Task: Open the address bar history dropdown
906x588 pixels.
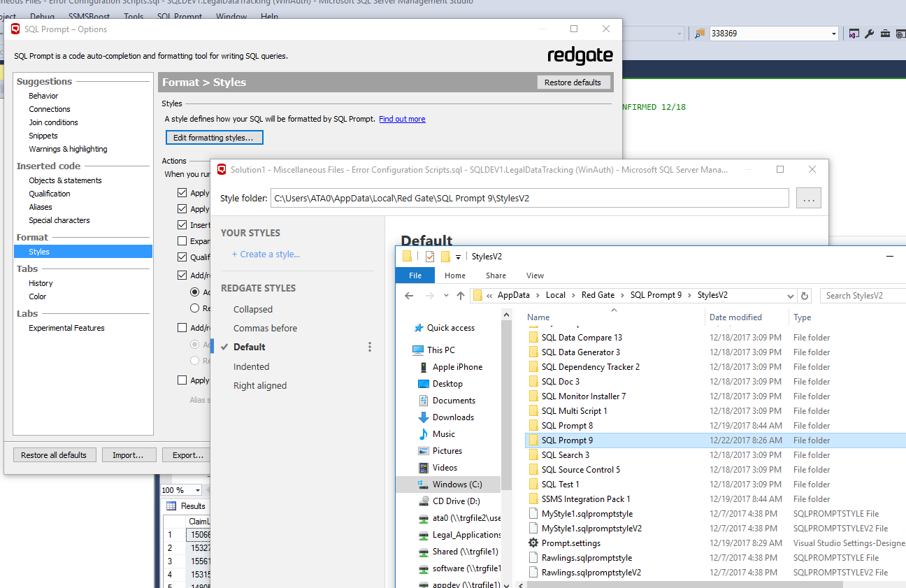Action: 791,296
